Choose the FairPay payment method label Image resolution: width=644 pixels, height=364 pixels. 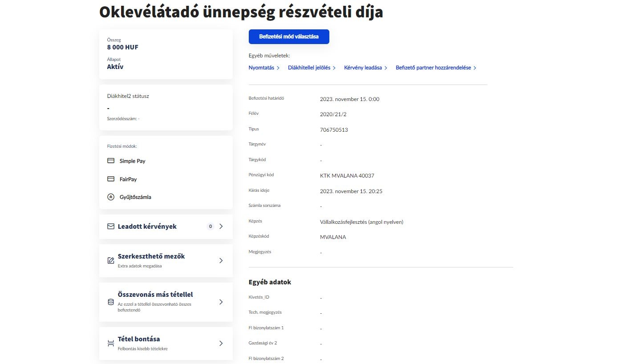tap(128, 179)
